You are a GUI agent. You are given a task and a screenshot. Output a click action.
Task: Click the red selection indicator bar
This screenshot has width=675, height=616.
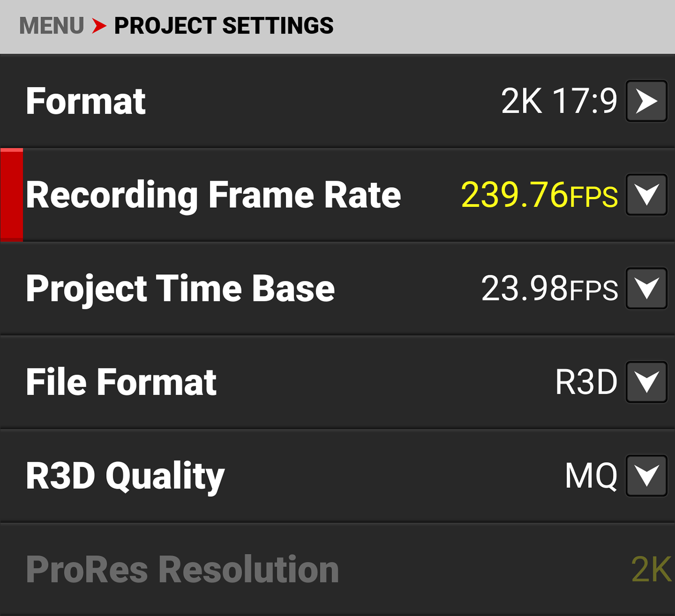click(x=12, y=195)
